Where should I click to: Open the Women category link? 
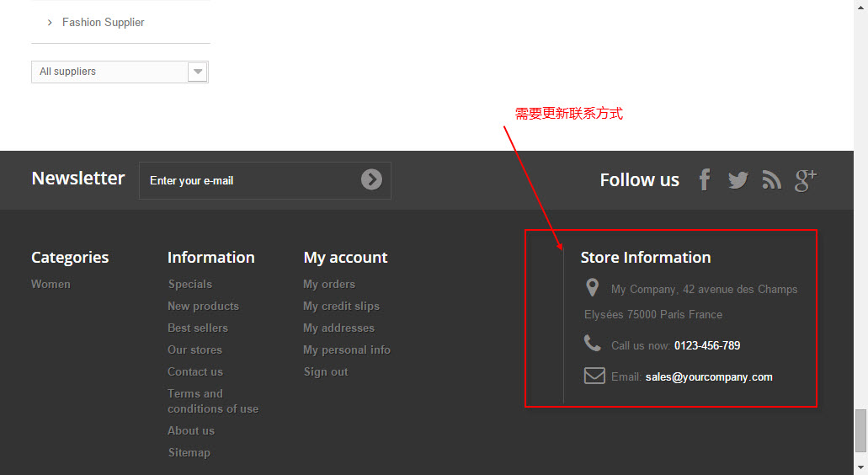51,285
